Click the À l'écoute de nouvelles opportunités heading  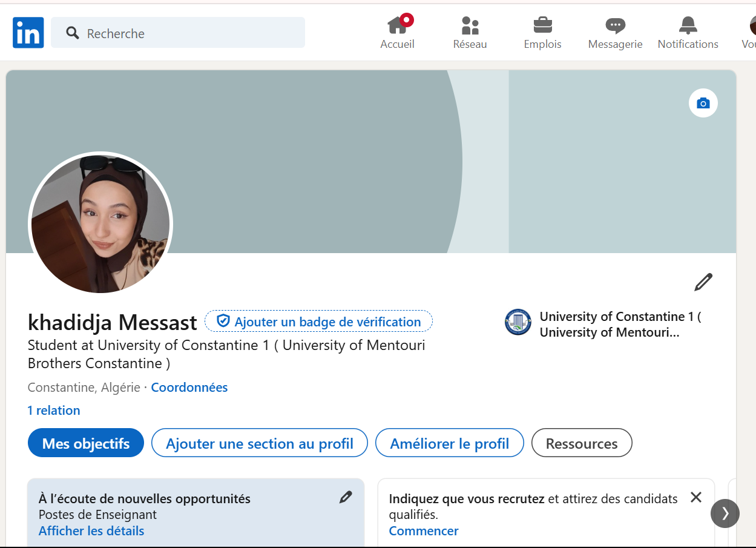point(145,499)
